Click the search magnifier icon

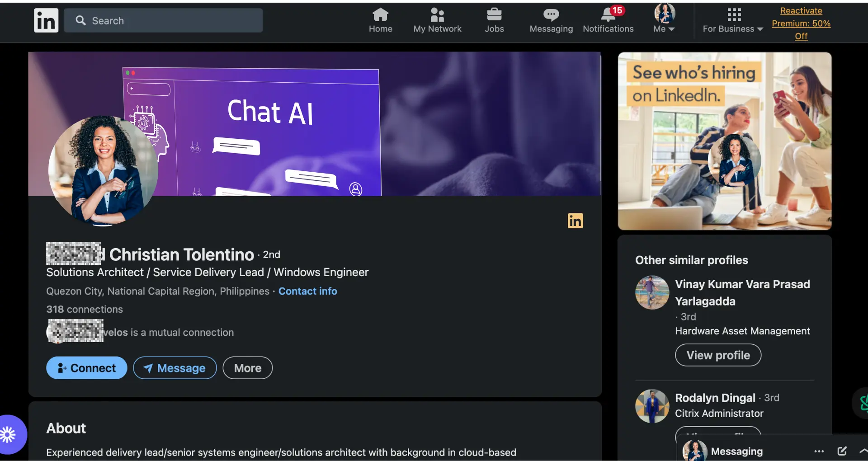(x=80, y=20)
